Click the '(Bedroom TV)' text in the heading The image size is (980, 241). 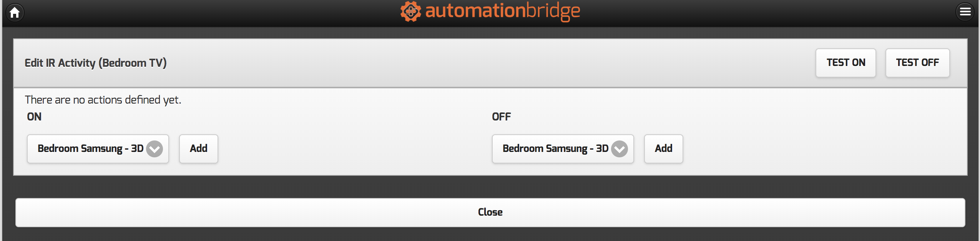[133, 63]
